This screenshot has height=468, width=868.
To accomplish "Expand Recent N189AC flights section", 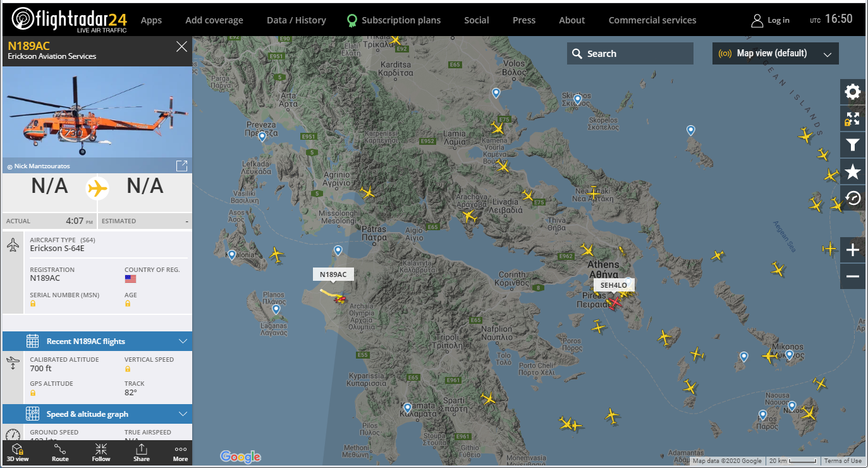I will 97,342.
